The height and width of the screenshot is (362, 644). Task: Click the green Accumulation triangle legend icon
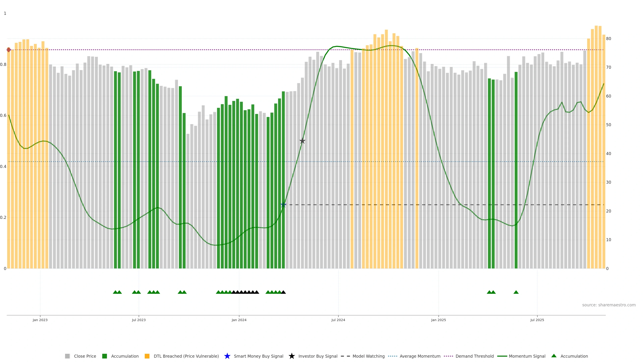(554, 356)
